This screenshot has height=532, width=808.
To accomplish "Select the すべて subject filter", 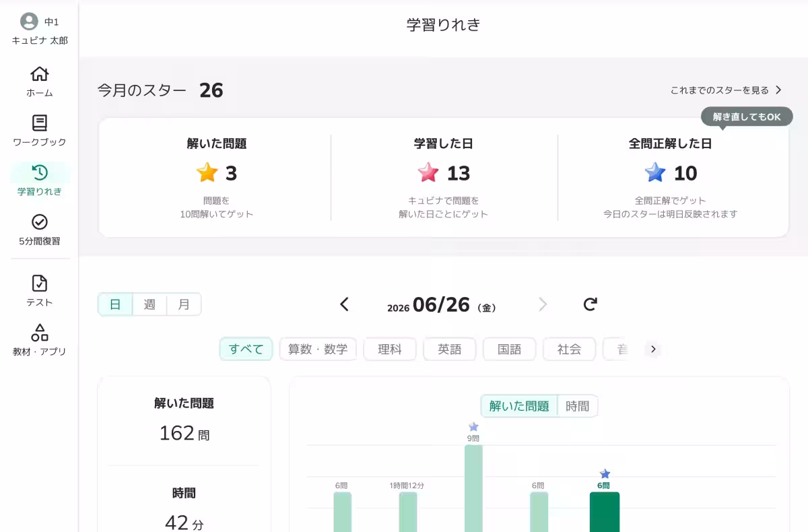I will [x=246, y=349].
